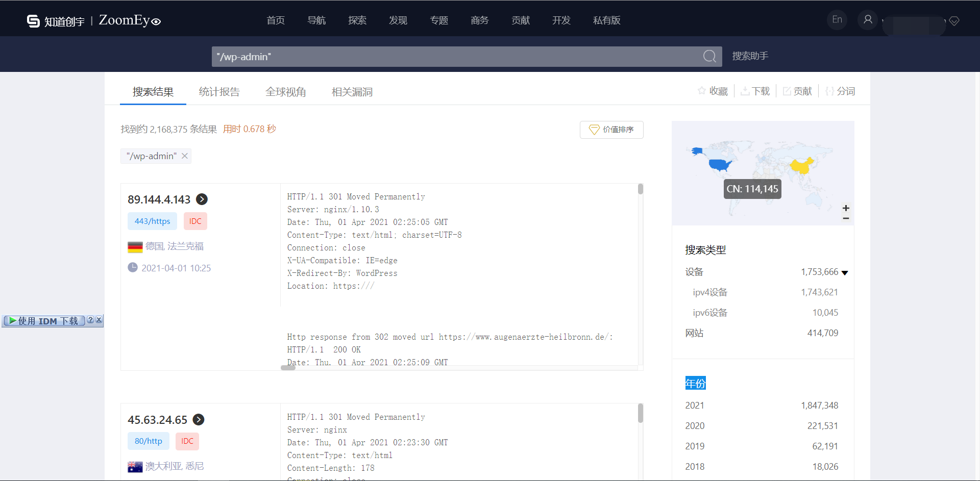Viewport: 980px width, 481px height.
Task: Open details arrow for 89.144.4.143
Action: [x=202, y=199]
